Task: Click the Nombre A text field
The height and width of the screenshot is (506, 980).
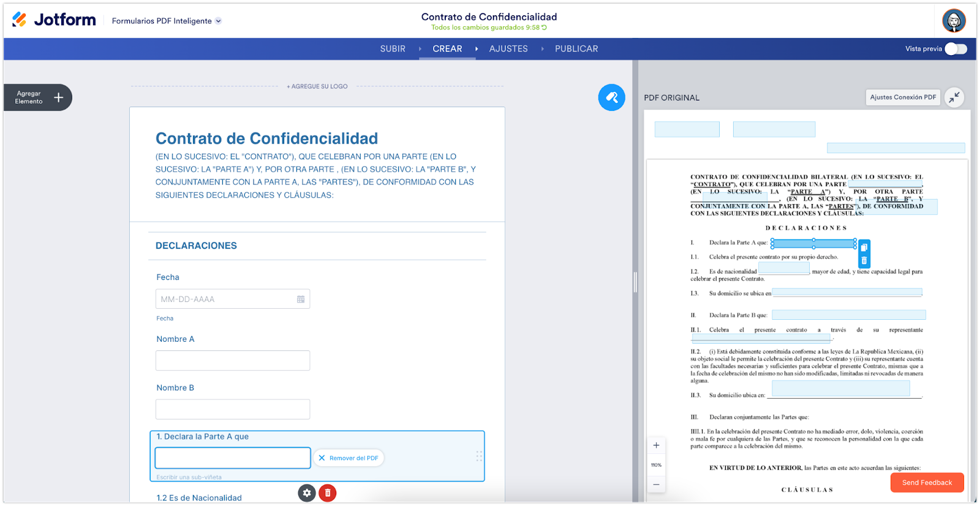Action: (233, 361)
